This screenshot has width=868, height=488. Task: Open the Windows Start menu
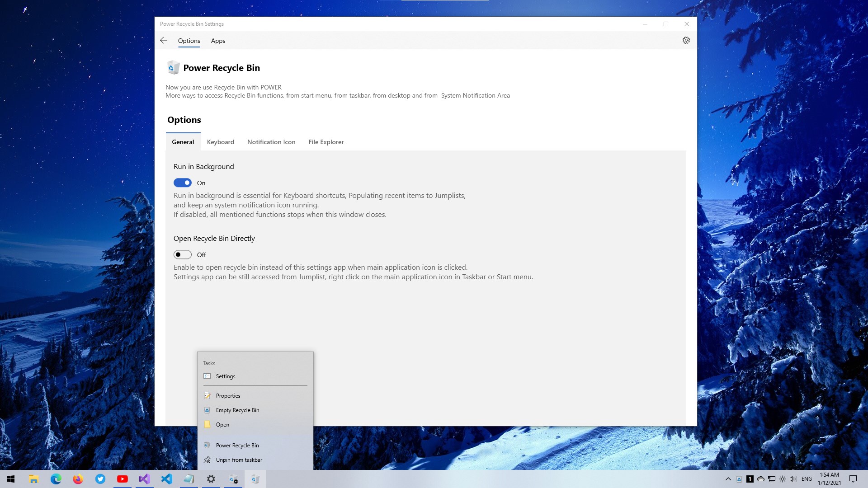[11, 479]
